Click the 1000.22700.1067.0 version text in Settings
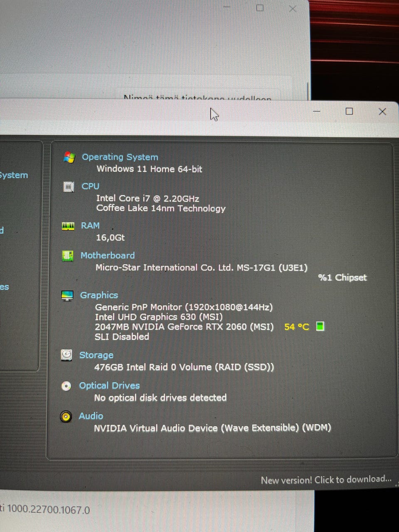399x532 pixels. pyautogui.click(x=48, y=510)
